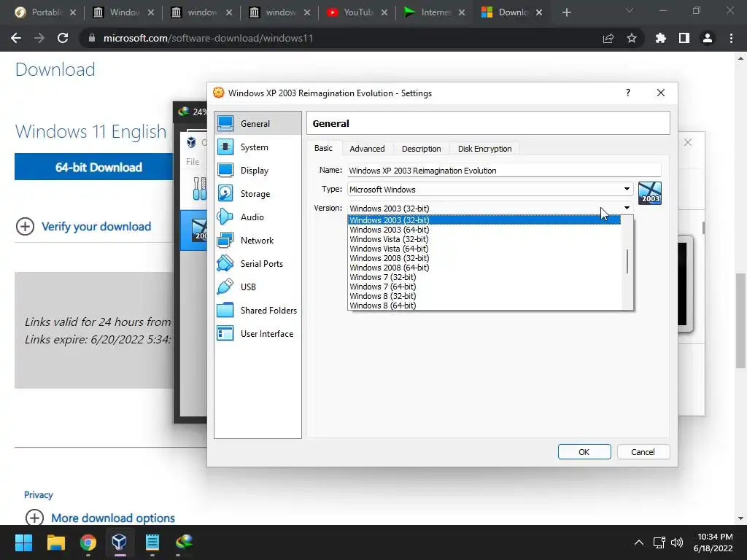Open Network settings category
Viewport: 747px width, 560px height.
click(258, 241)
